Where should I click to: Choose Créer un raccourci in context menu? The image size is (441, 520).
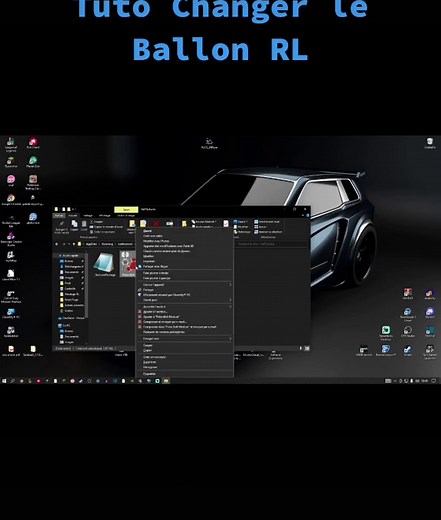[185, 357]
